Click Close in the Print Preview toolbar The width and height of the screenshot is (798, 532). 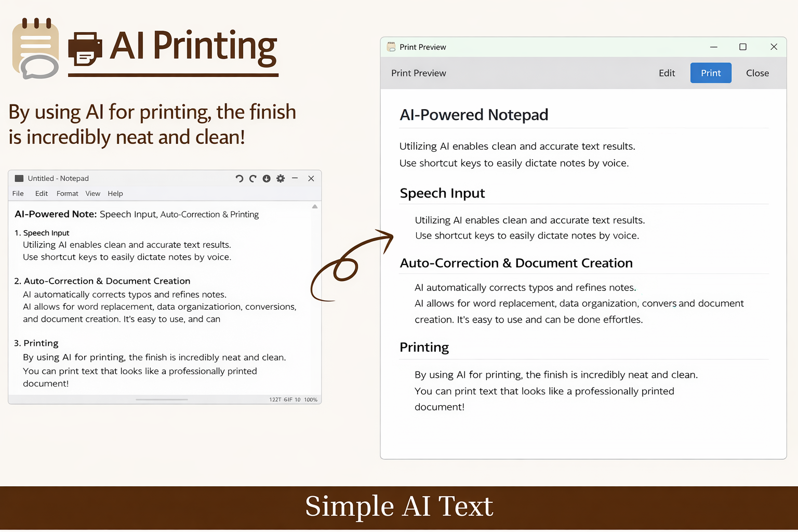(x=757, y=73)
